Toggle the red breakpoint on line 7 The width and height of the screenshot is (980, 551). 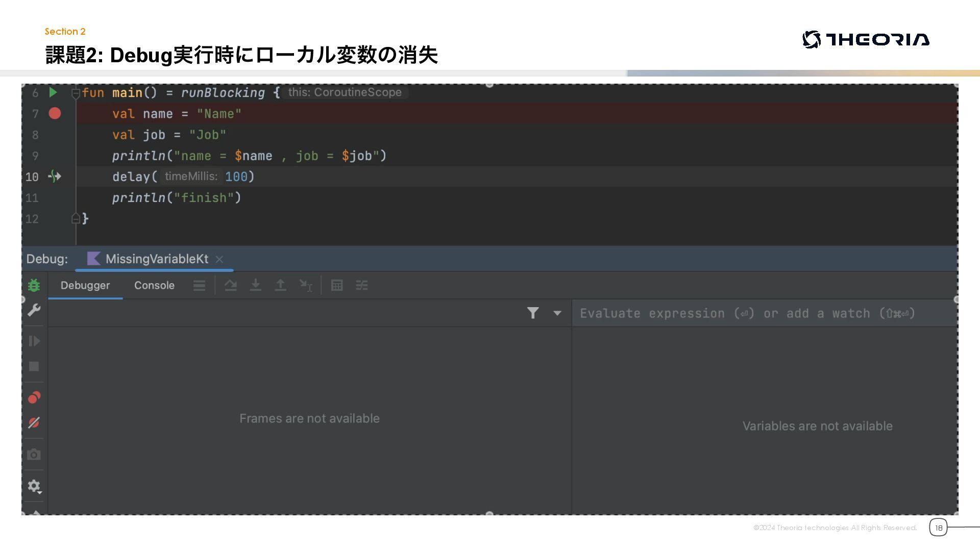[x=55, y=113]
